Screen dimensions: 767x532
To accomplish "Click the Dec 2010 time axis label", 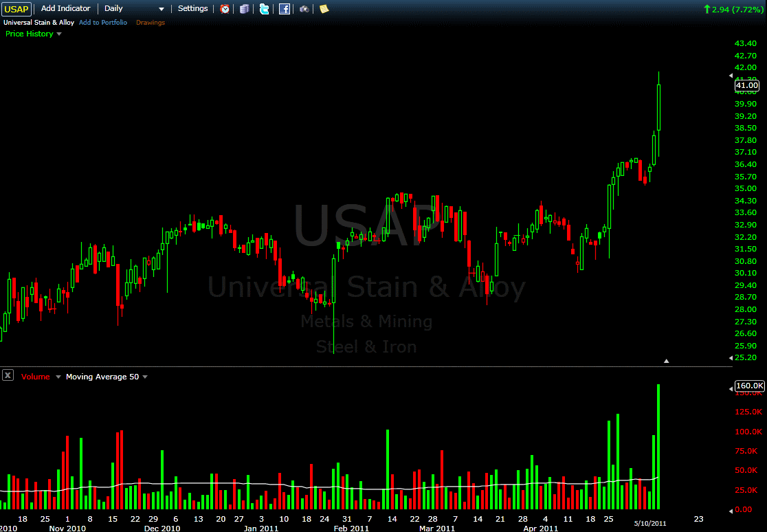I will click(x=162, y=528).
